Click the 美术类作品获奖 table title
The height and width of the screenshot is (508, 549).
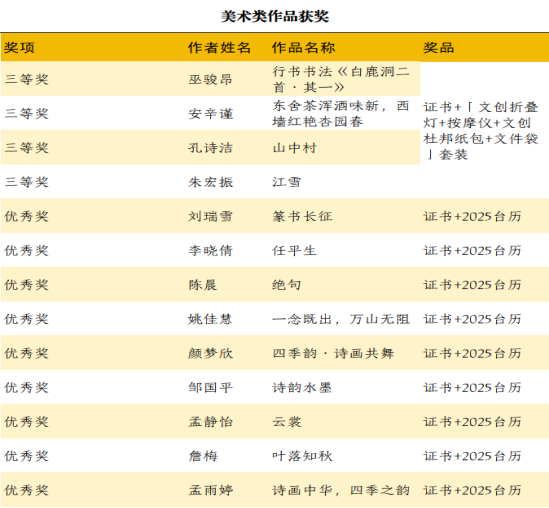point(275,16)
